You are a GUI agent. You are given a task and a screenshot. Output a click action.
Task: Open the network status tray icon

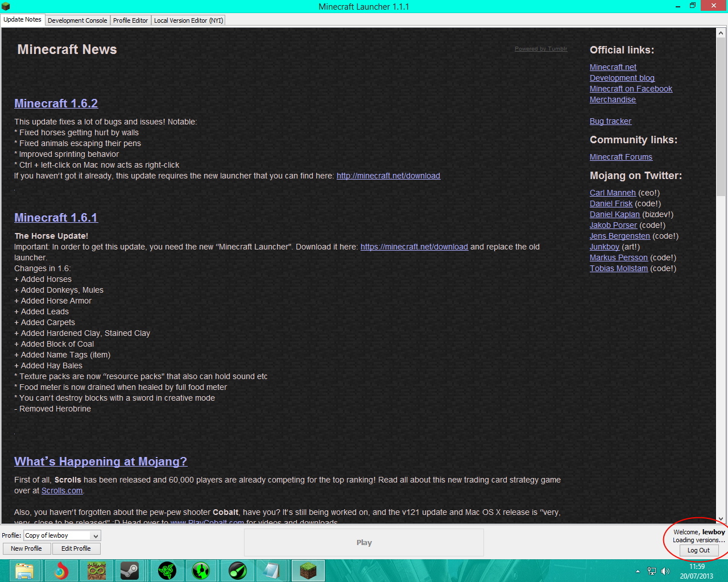pos(652,571)
